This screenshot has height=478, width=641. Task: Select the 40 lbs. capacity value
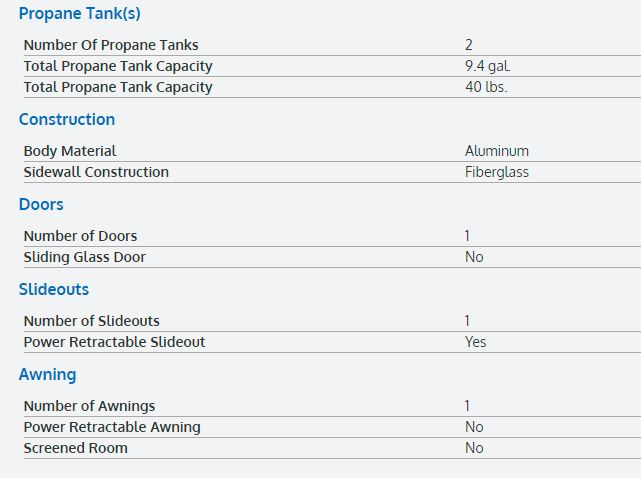486,87
